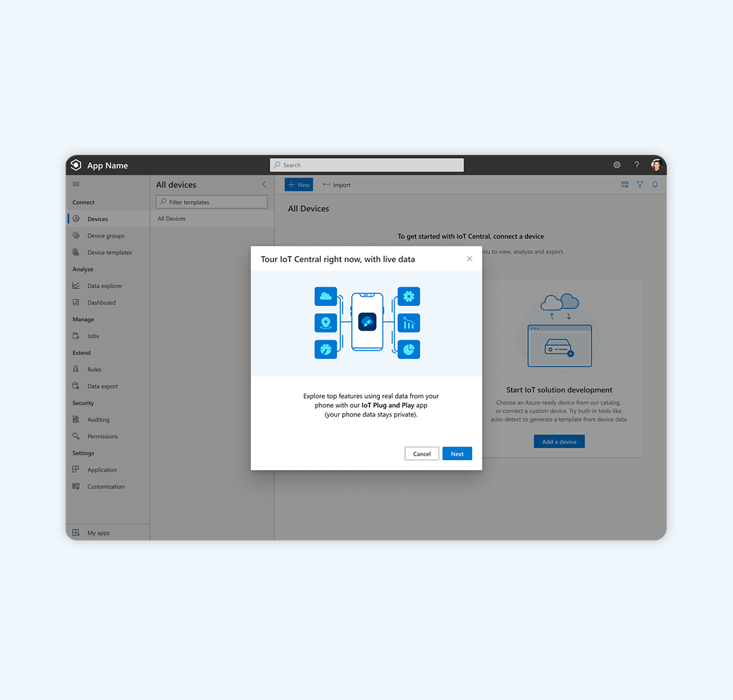Click the Rules icon in sidebar

click(76, 369)
